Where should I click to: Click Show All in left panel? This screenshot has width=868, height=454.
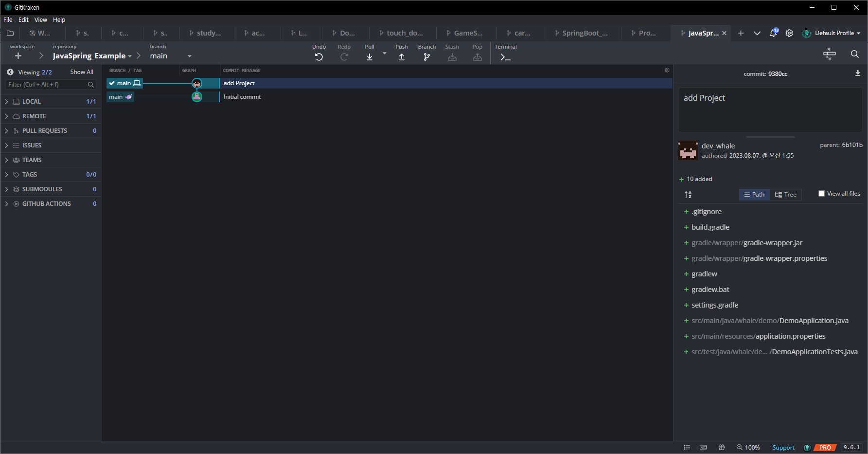(82, 72)
